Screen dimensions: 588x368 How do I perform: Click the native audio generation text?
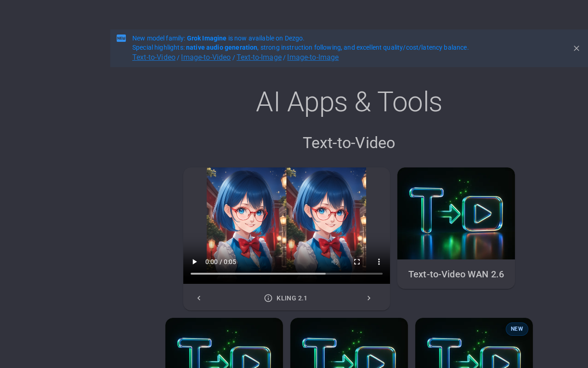tap(221, 47)
